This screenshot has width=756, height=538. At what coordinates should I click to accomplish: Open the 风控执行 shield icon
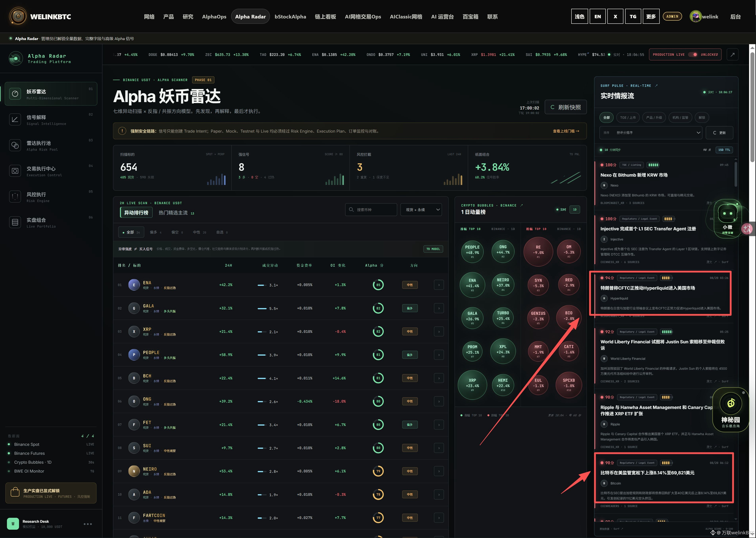(15, 196)
